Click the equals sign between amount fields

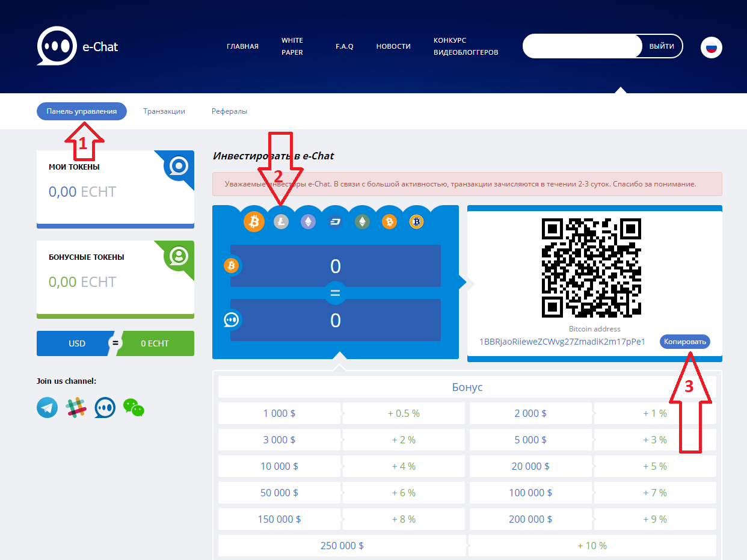click(x=336, y=293)
